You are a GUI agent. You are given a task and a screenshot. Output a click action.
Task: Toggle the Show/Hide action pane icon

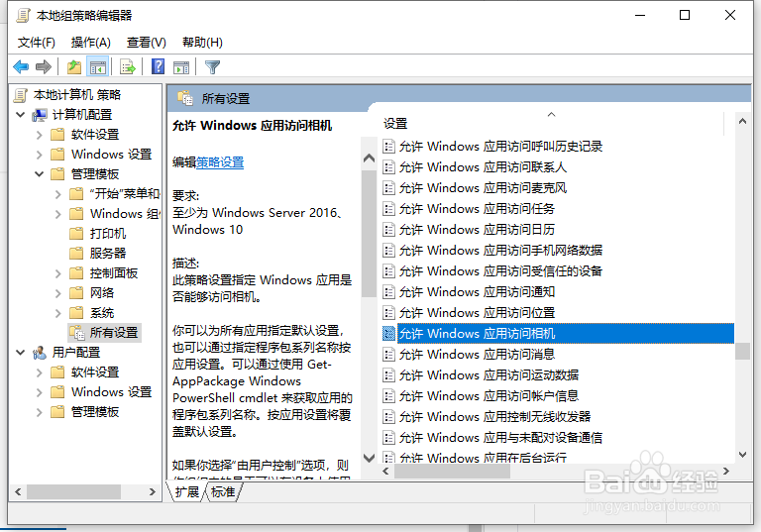coord(181,67)
